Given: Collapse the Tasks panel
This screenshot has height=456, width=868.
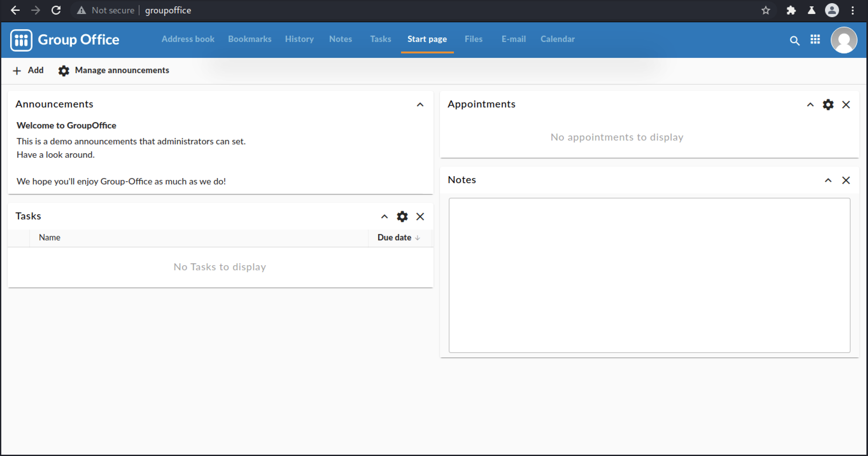Looking at the screenshot, I should pos(384,216).
